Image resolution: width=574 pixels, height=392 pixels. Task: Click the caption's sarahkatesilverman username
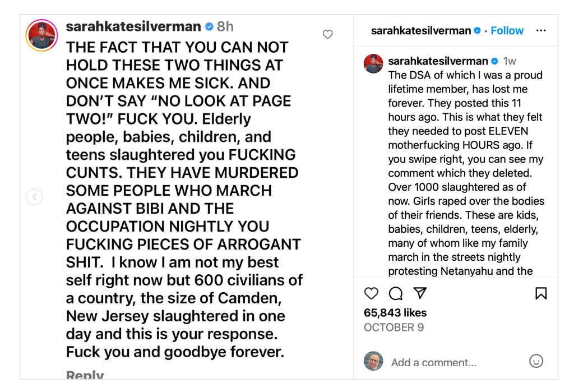438,61
